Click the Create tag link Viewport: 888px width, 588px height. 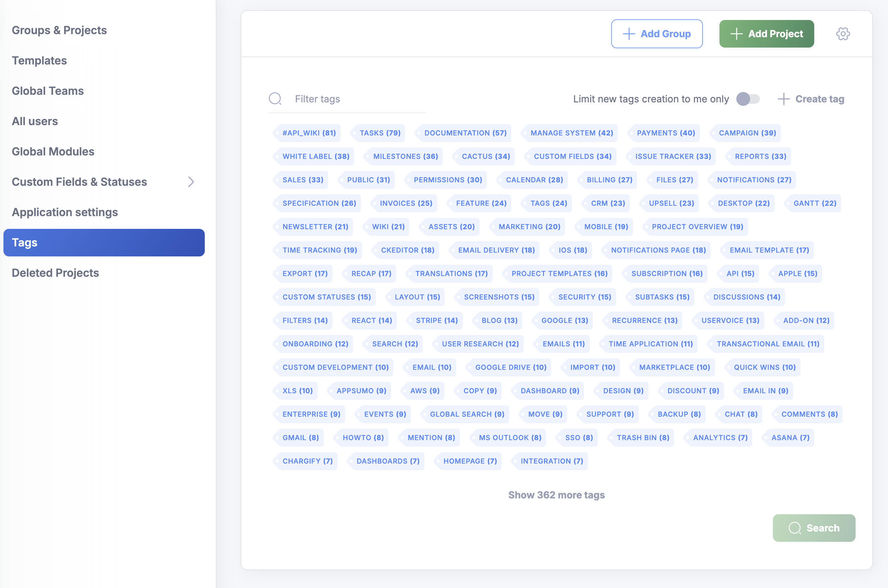point(819,99)
